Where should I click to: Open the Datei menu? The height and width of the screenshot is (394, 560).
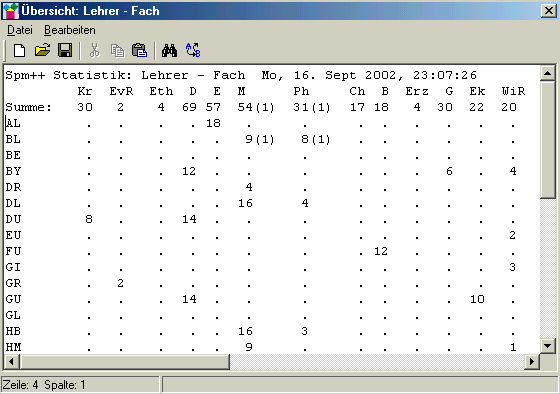20,30
